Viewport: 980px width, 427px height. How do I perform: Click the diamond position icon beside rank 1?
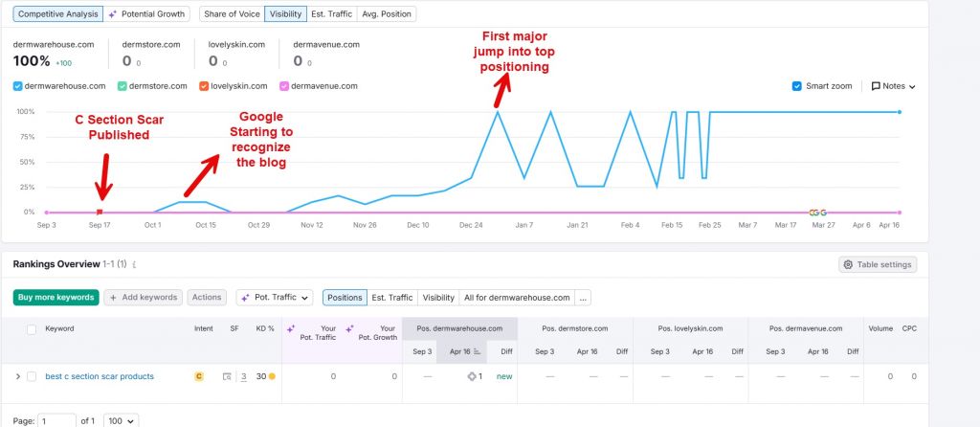tap(472, 376)
